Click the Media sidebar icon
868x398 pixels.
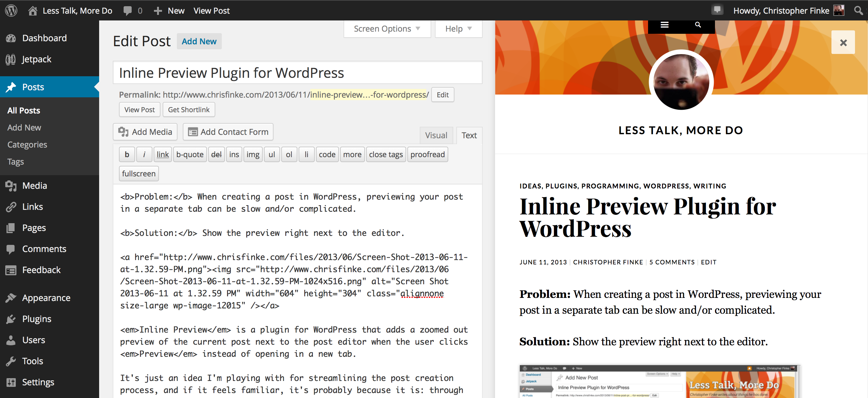[11, 185]
